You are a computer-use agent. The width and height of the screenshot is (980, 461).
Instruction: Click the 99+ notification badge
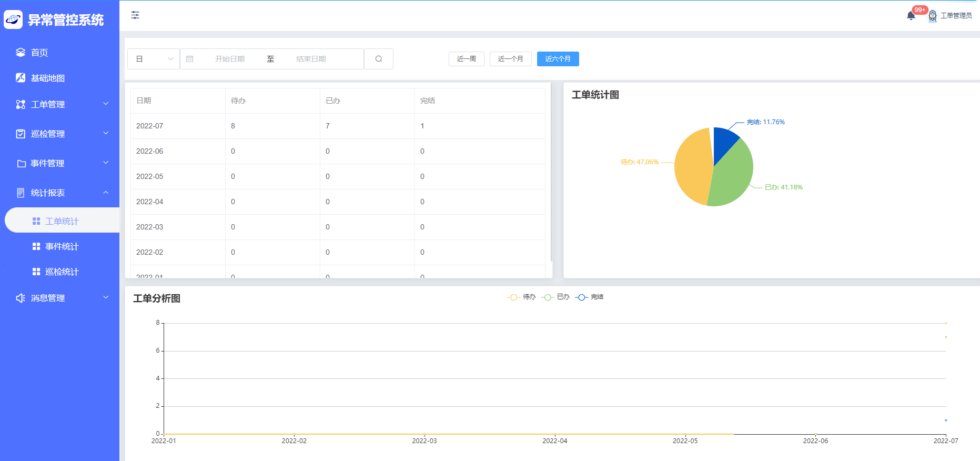(920, 10)
